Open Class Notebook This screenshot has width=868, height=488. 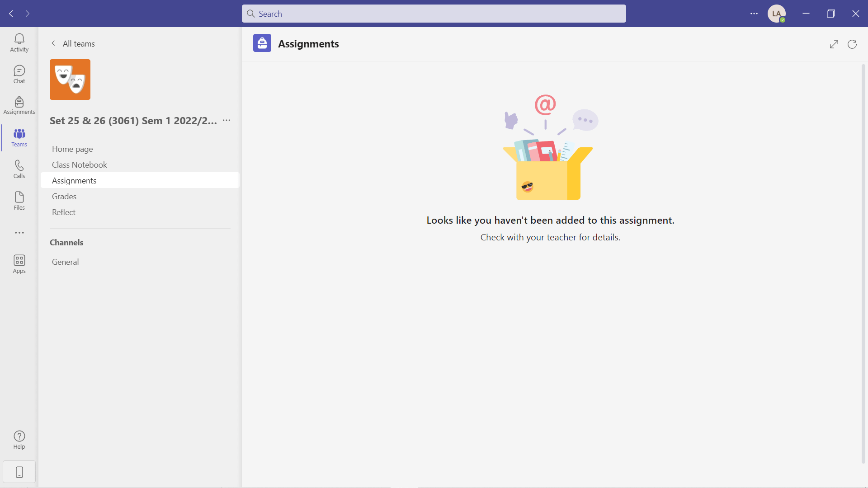[140, 164]
